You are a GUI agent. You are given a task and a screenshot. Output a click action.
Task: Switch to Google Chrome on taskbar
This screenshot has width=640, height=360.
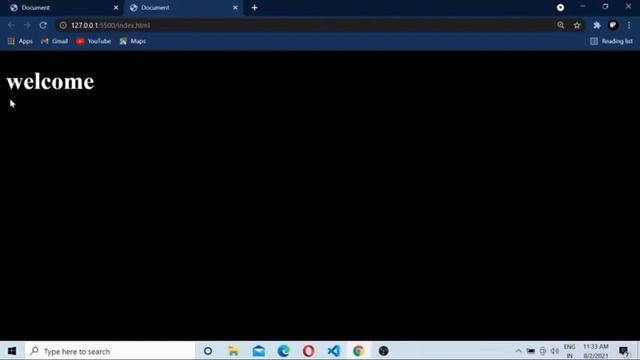(x=358, y=351)
